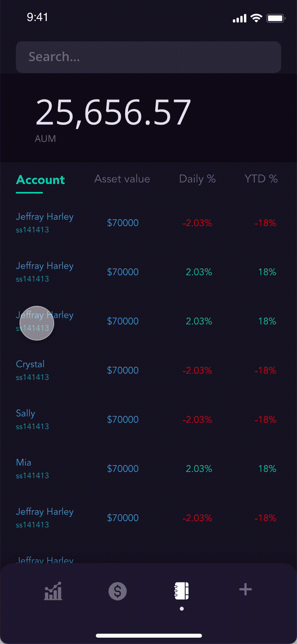Select Mia's account name
Viewport: 297px width, 644px height.
pos(24,463)
